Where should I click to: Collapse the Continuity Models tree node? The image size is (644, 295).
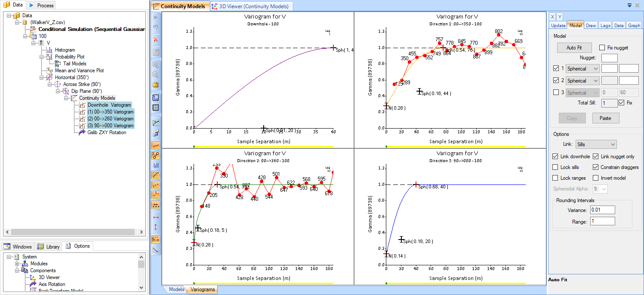tap(66, 98)
